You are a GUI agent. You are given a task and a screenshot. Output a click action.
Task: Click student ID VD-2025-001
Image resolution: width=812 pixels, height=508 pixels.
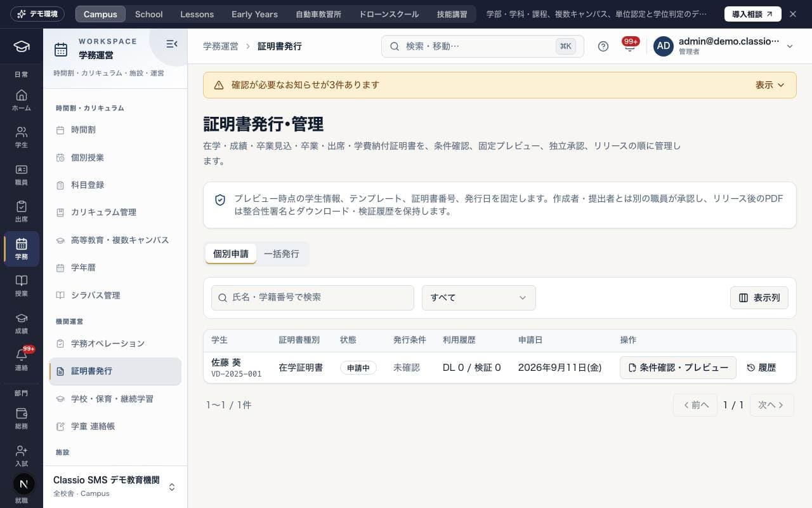coord(237,374)
